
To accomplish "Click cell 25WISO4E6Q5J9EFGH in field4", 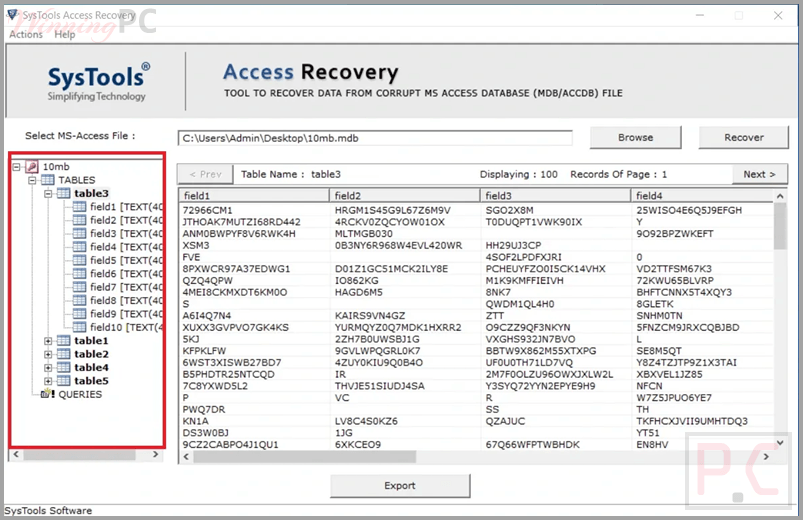I will click(x=689, y=210).
